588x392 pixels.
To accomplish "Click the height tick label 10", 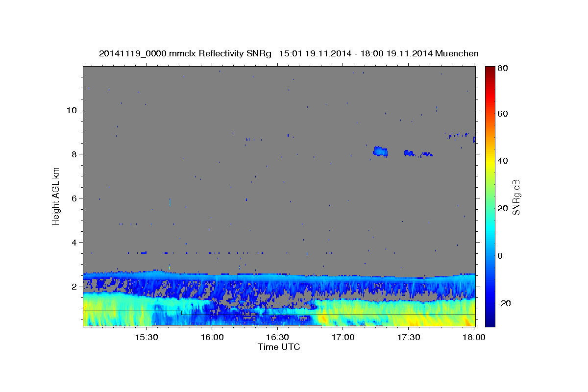I will click(x=73, y=110).
